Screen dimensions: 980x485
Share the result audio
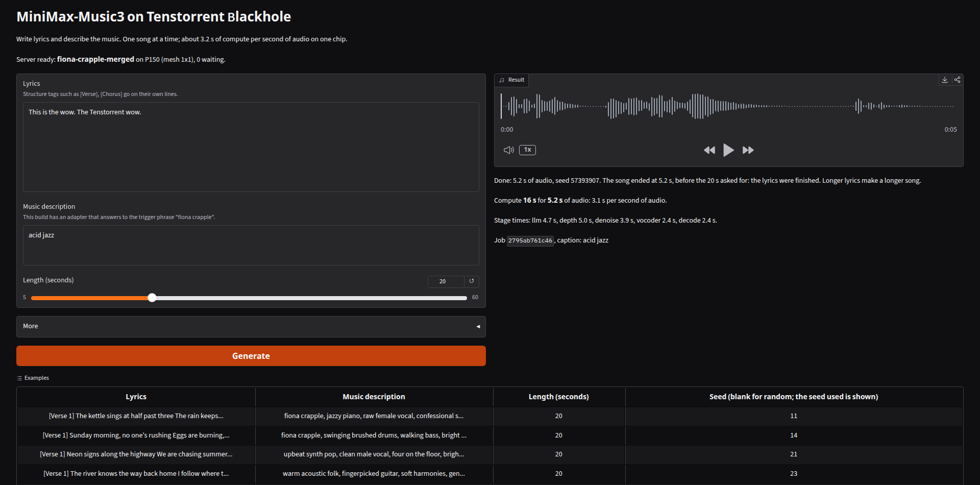[x=958, y=80]
